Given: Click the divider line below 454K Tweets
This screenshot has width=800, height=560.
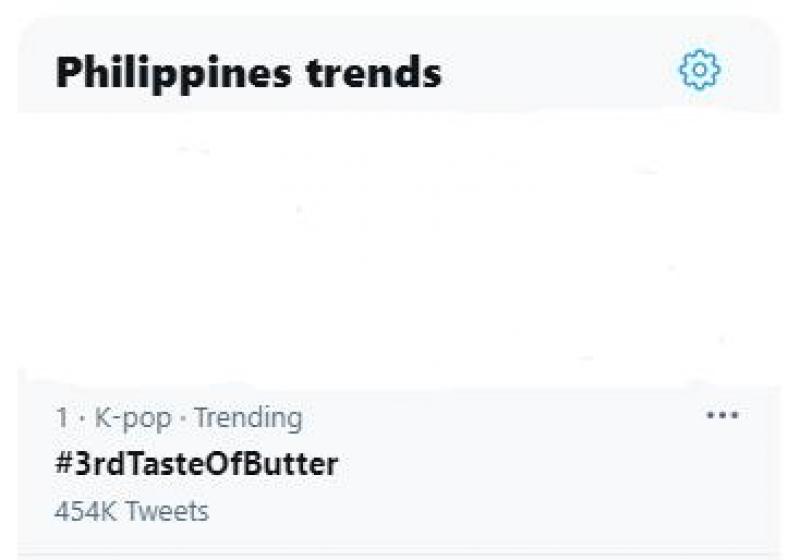Looking at the screenshot, I should 400,551.
